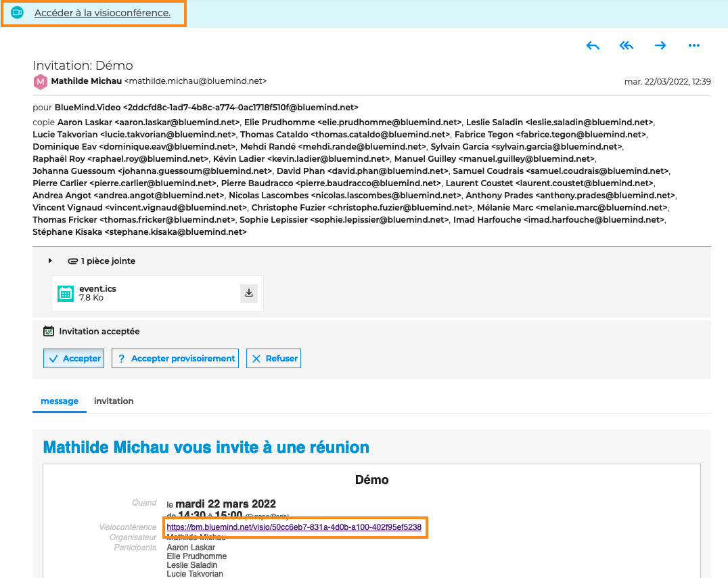Click heading 'Mathilde Michau vous invite à une réunion'

(x=206, y=447)
